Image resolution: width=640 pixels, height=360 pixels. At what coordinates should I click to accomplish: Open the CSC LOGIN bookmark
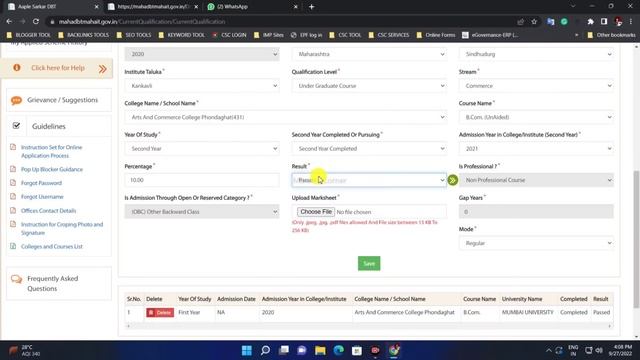229,35
